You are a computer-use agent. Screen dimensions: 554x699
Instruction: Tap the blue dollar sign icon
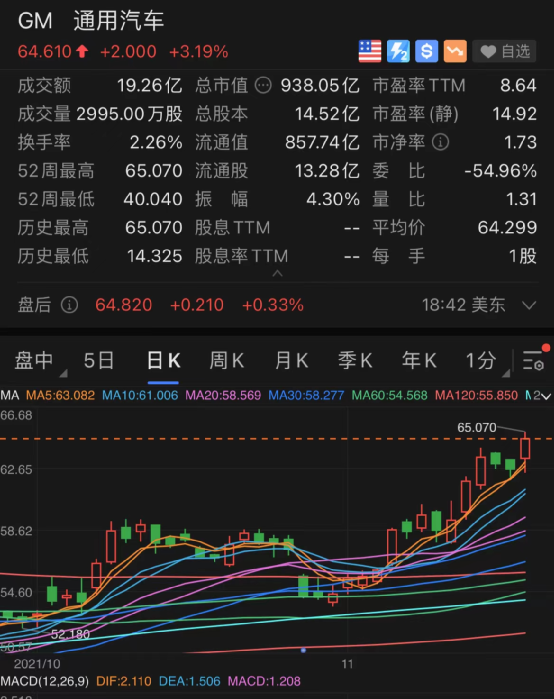427,51
